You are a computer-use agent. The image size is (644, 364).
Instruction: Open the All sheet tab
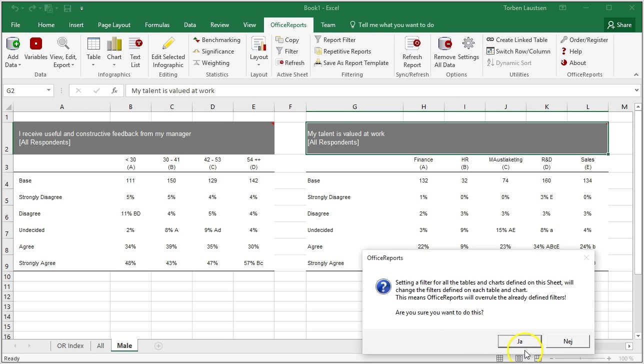(100, 345)
